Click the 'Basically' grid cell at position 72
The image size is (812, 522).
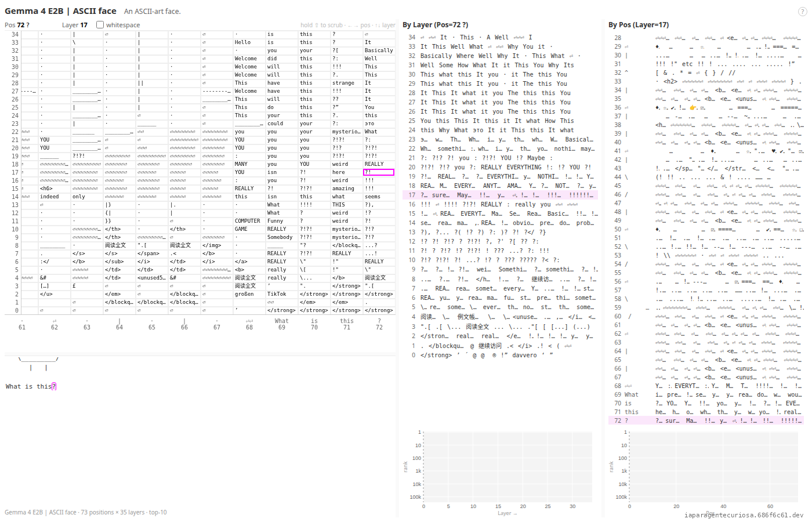[x=379, y=50]
